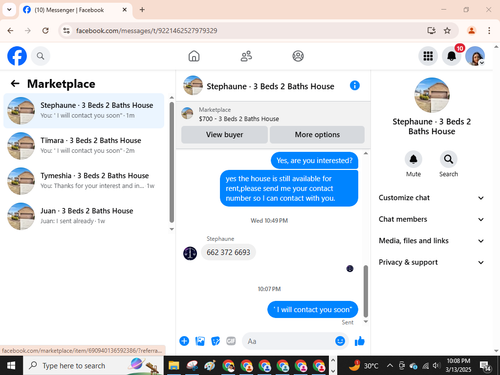Go back using the Marketplace back arrow
The width and height of the screenshot is (500, 375).
coord(15,83)
